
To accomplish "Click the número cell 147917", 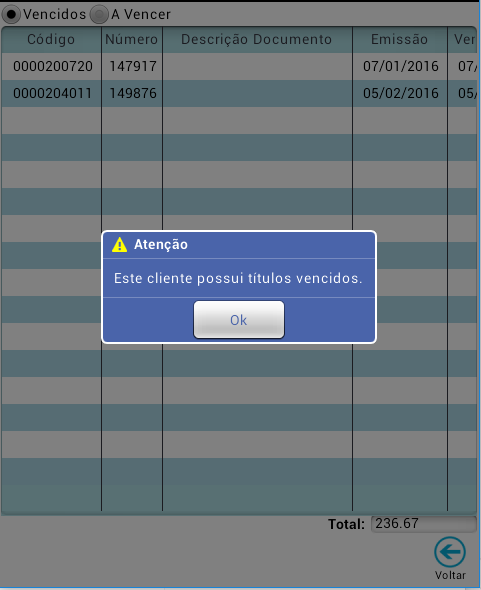I will (133, 66).
